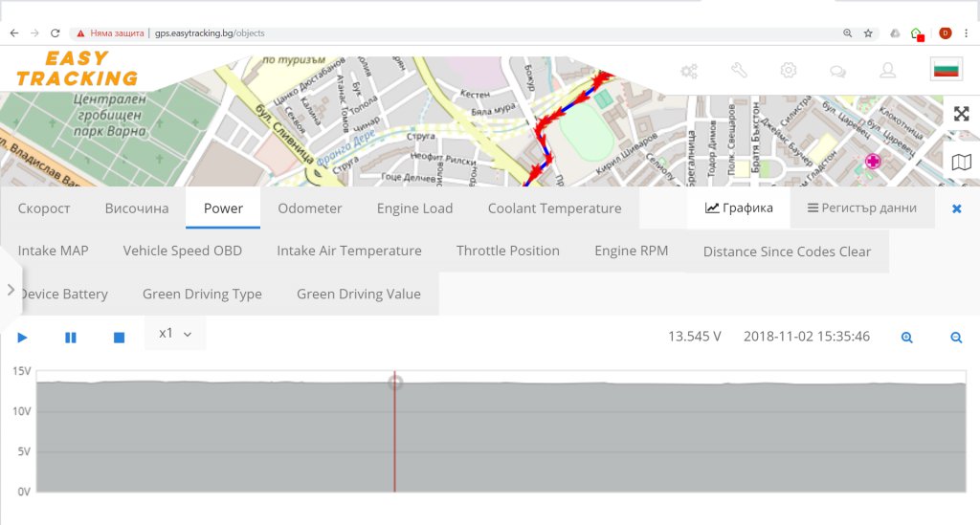Screen dimensions: 980x525
Task: Expand the left side panel arrow
Action: (11, 289)
